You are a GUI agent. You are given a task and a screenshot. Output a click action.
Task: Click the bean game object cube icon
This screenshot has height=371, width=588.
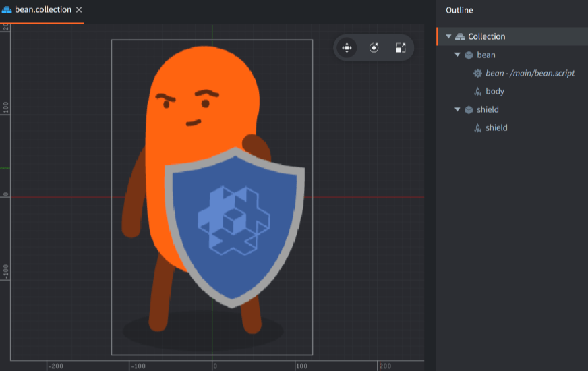pyautogui.click(x=469, y=55)
